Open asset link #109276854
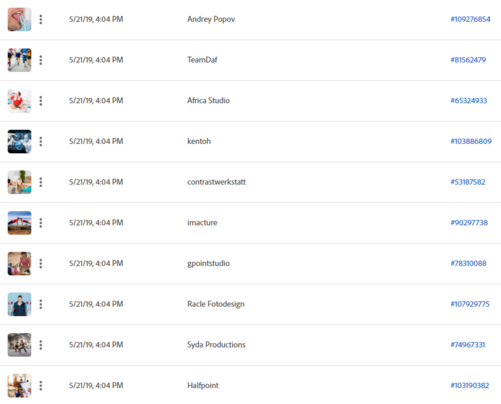The image size is (501, 404). 470,19
